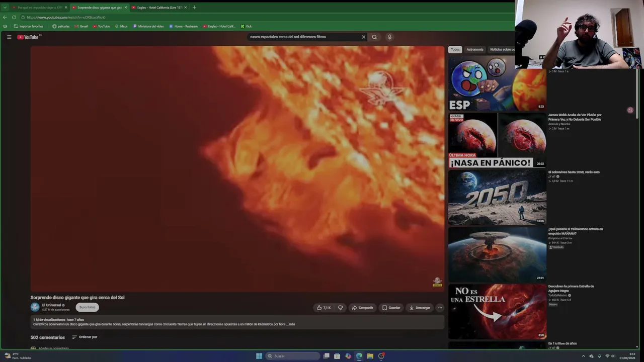Open 'James Webb Acaba de Ver Plutón' title

coord(575,117)
